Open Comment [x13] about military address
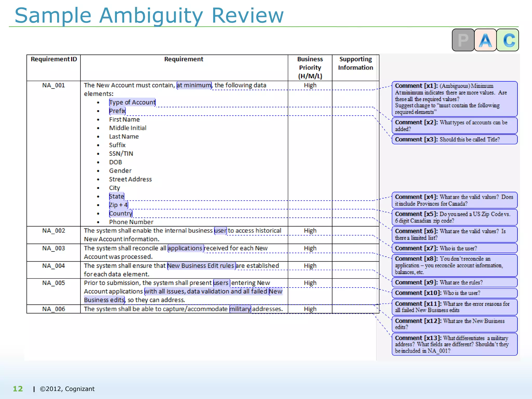This screenshot has height=399, width=532. coord(455,344)
